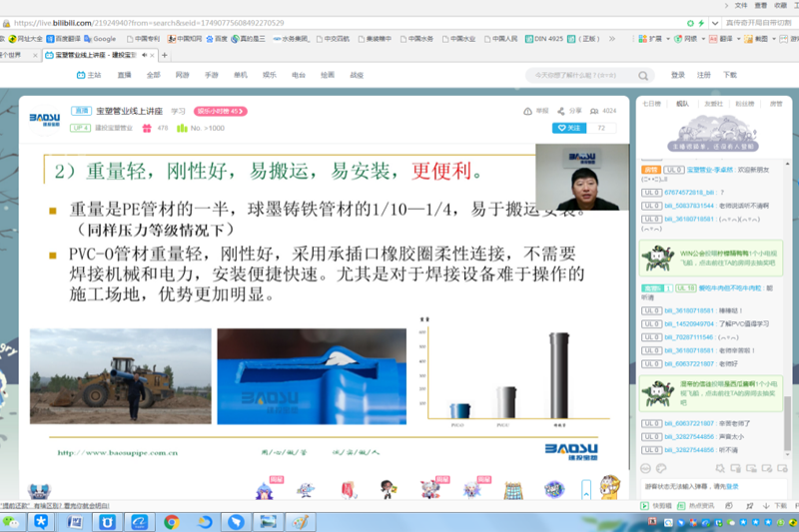Click the 登录 login link in header
The image size is (799, 532).
pos(678,75)
